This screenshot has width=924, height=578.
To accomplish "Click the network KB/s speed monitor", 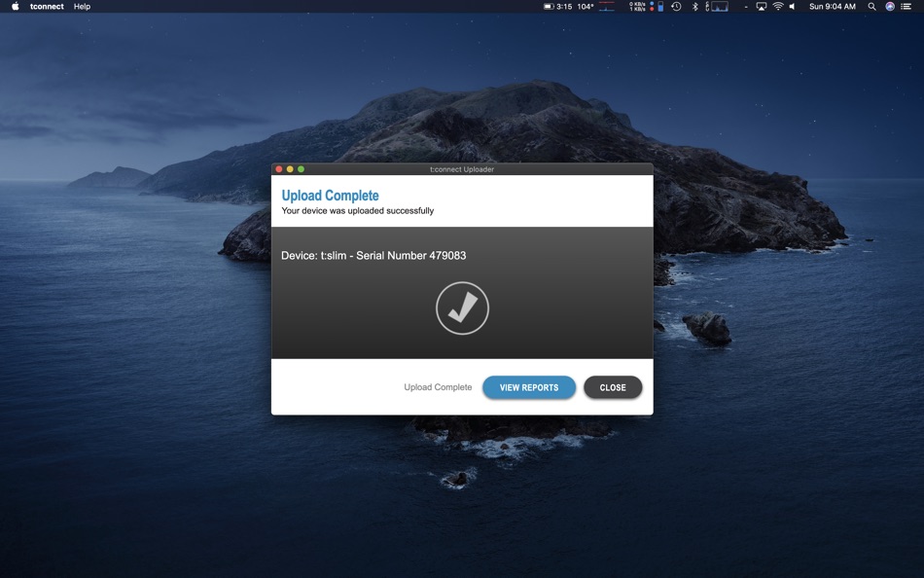I will (x=637, y=7).
